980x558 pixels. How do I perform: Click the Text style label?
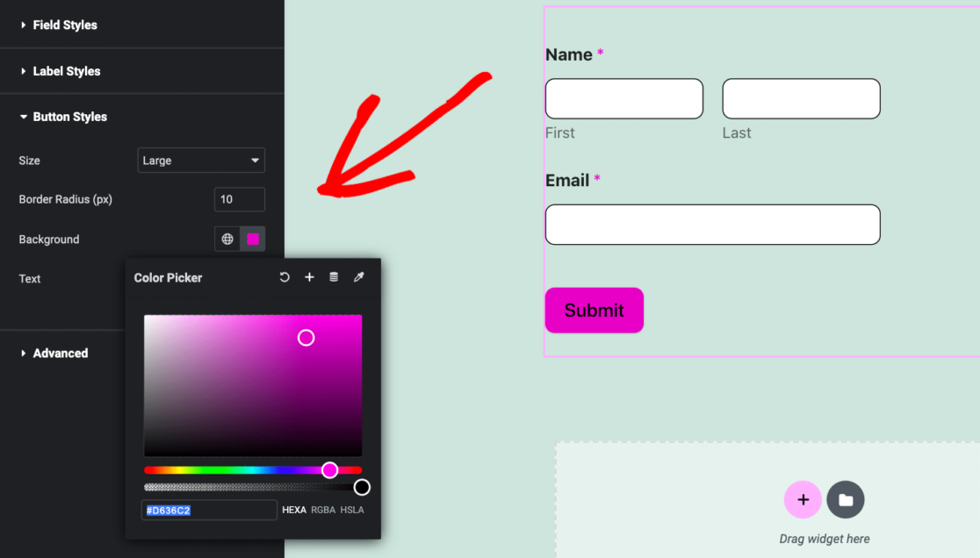point(29,279)
